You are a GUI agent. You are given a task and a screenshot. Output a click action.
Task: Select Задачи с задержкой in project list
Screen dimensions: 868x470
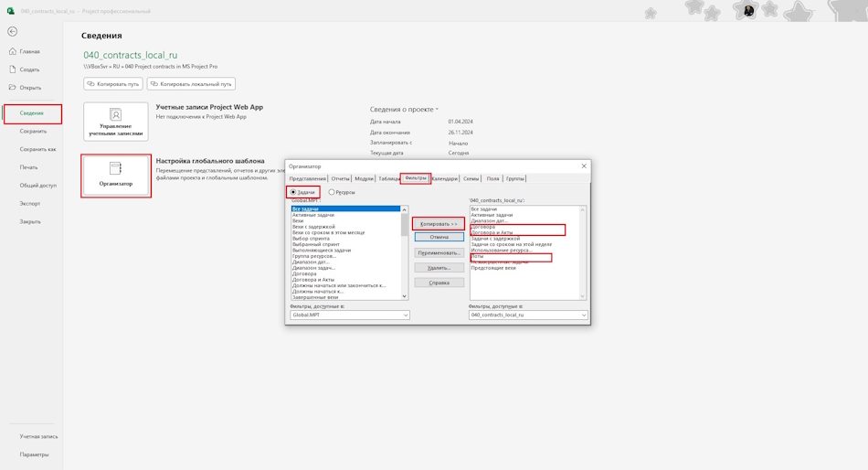(495, 239)
